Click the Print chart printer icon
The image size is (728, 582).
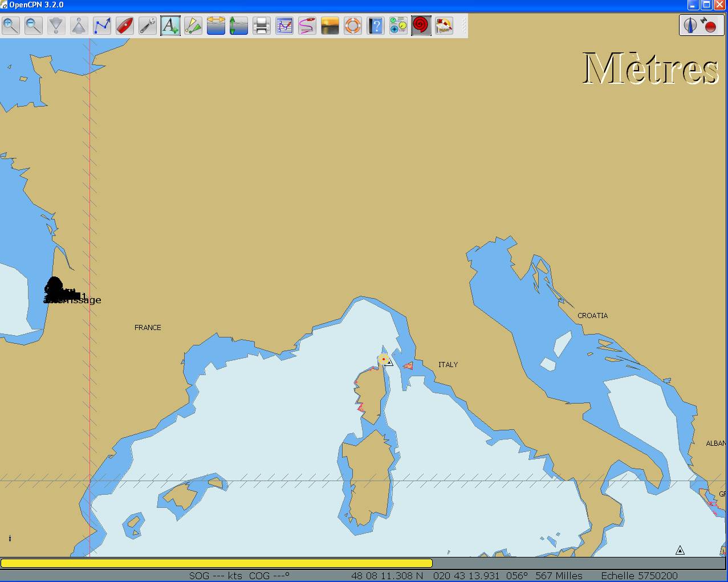tap(262, 26)
